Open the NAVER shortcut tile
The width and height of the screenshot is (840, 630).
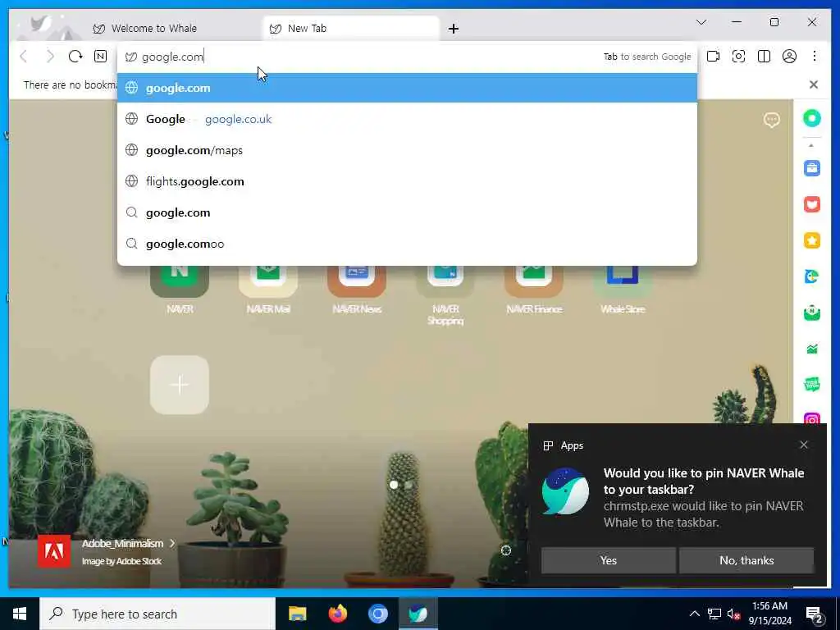click(x=180, y=290)
